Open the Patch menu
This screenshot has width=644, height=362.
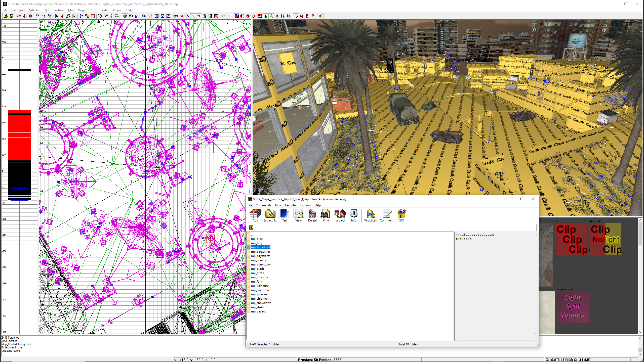(106, 10)
